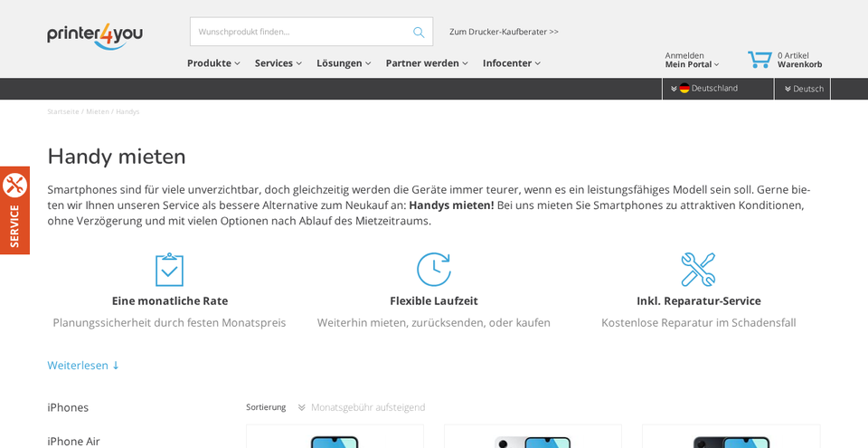Click the orange Service wrench tab

coord(14,210)
